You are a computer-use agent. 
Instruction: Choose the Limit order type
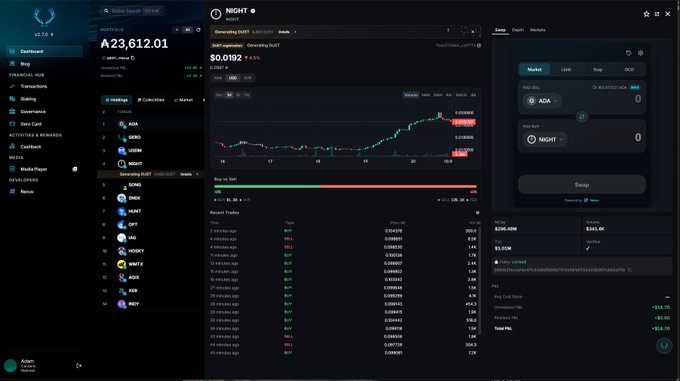[566, 69]
